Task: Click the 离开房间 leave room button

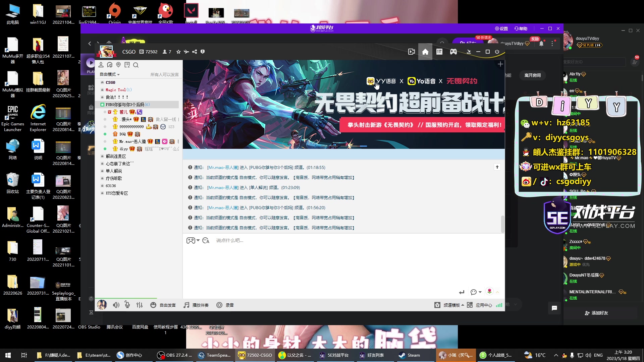Action: click(533, 75)
